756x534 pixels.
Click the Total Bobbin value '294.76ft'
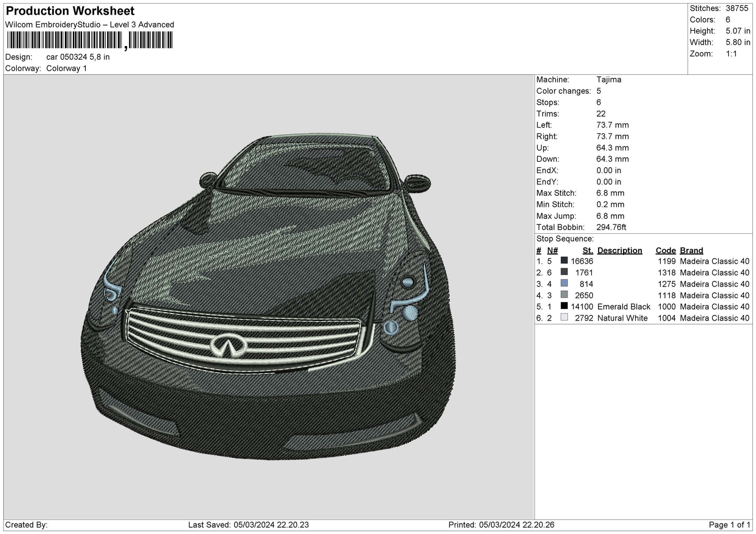[x=611, y=228]
